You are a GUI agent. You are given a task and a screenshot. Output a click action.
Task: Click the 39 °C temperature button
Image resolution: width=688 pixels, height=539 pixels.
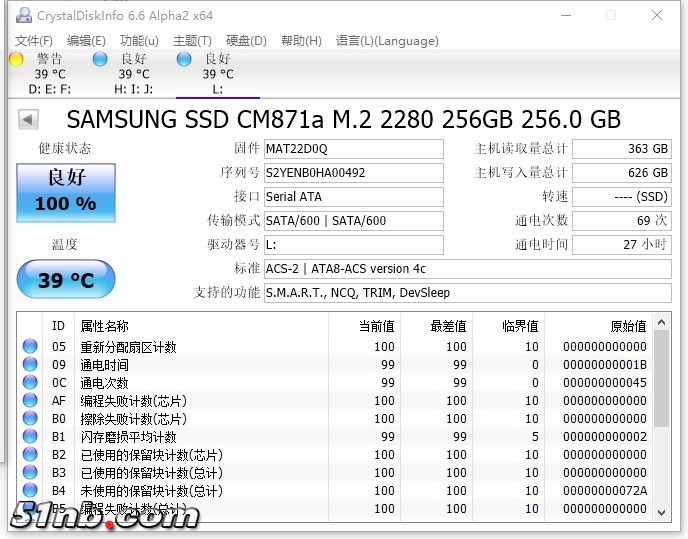coord(66,280)
